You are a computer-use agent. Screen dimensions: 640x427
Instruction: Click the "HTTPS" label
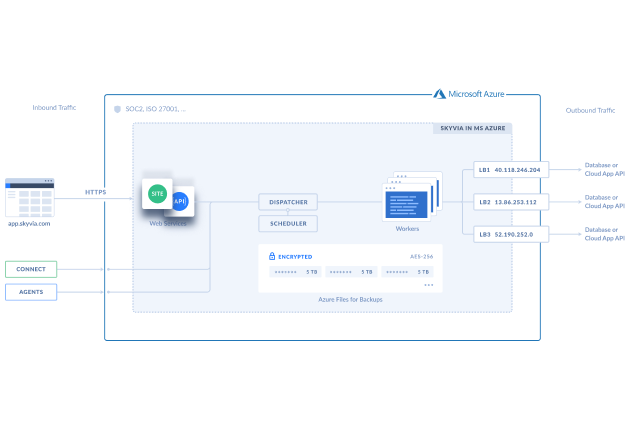click(96, 192)
